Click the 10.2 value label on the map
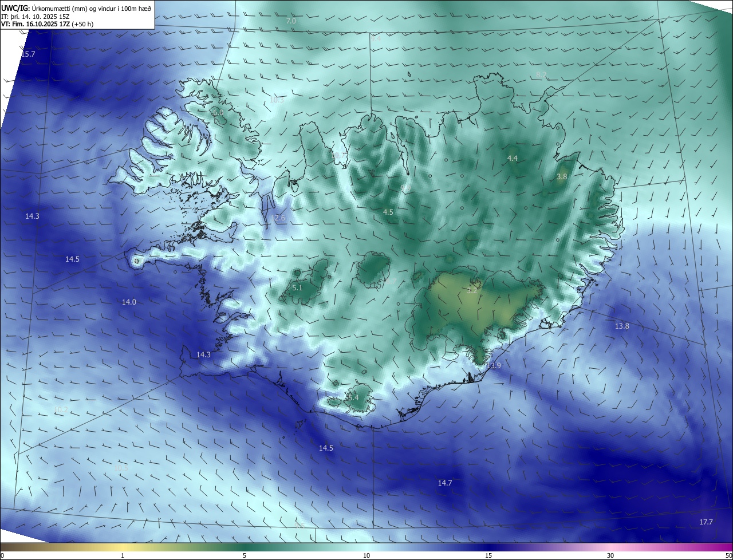The height and width of the screenshot is (560, 733). (61, 409)
